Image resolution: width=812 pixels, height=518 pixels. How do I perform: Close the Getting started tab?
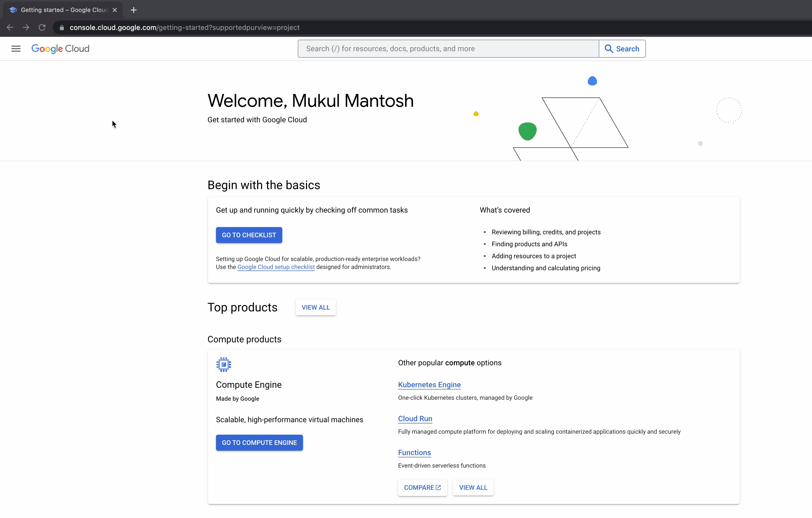[x=115, y=10]
